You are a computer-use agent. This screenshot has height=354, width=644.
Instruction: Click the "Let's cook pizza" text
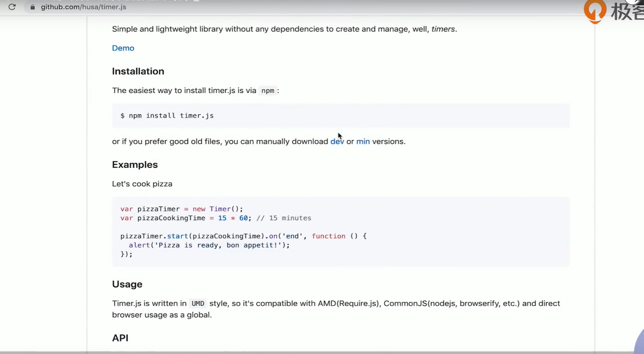(x=142, y=184)
